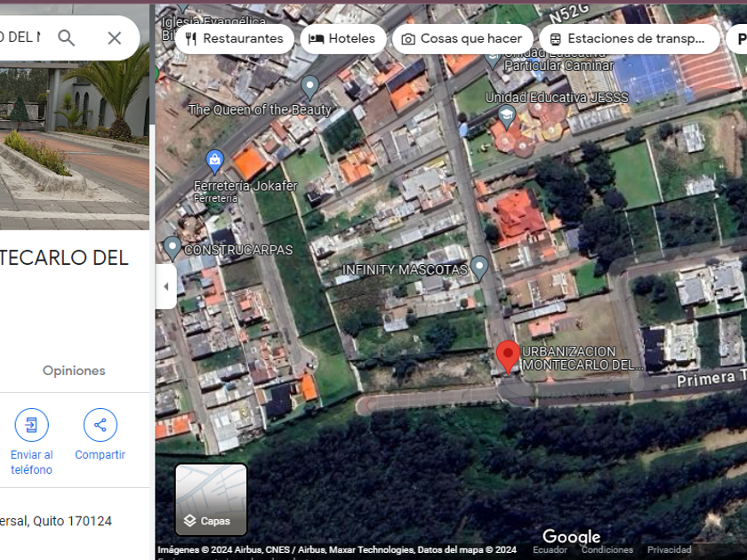This screenshot has width=747, height=560.
Task: Open the Privacidad link
Action: [669, 549]
